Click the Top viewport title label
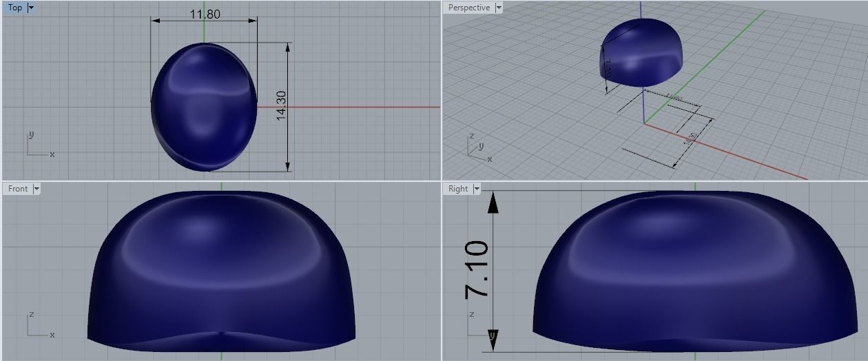Screen dimensions: 868x361 (15, 8)
